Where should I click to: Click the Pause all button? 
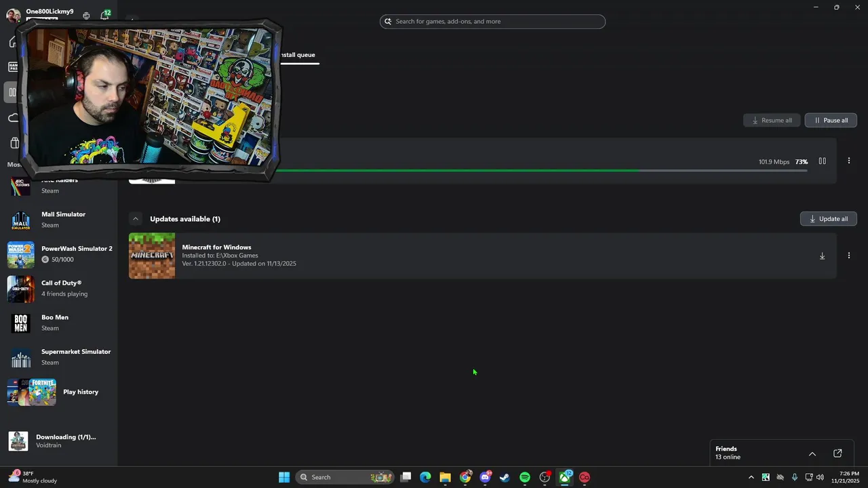pyautogui.click(x=831, y=120)
